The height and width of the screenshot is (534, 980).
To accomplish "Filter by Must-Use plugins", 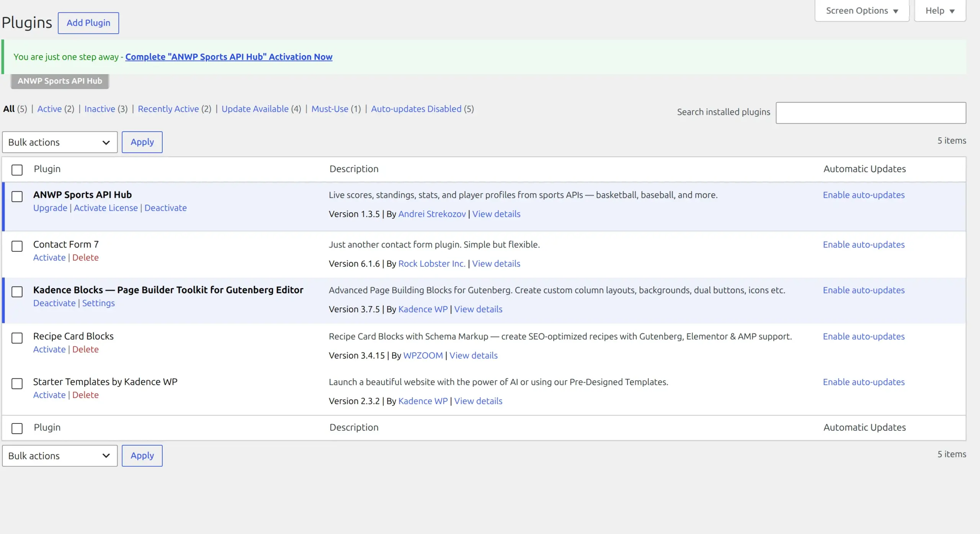I will point(330,109).
